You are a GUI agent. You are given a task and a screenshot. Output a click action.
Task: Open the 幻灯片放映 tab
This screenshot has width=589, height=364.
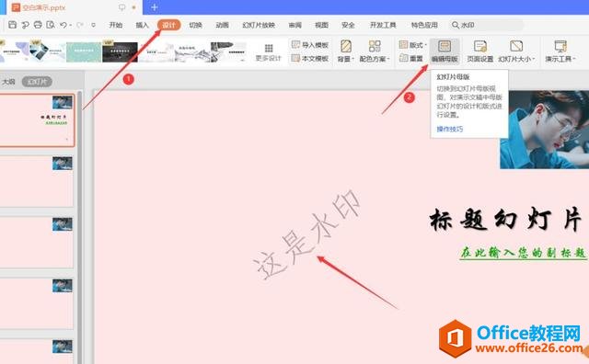pos(259,25)
